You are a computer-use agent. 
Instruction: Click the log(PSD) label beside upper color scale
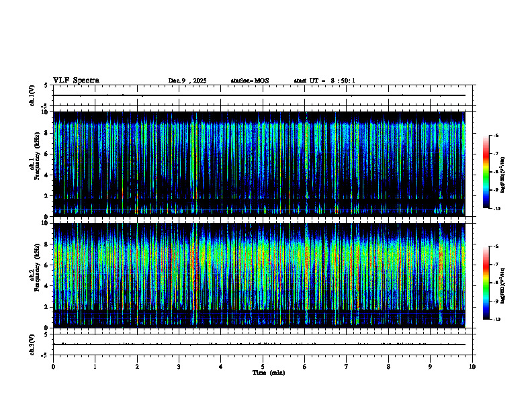pyautogui.click(x=503, y=175)
